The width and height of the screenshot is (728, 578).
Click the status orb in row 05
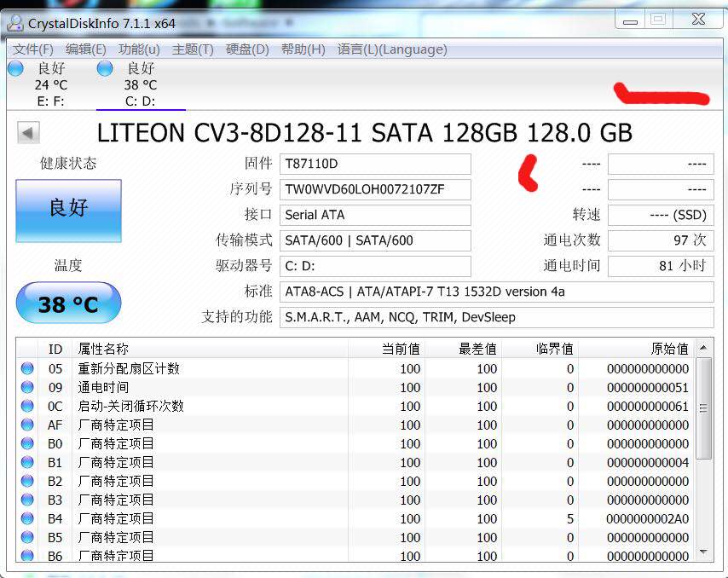coord(27,368)
